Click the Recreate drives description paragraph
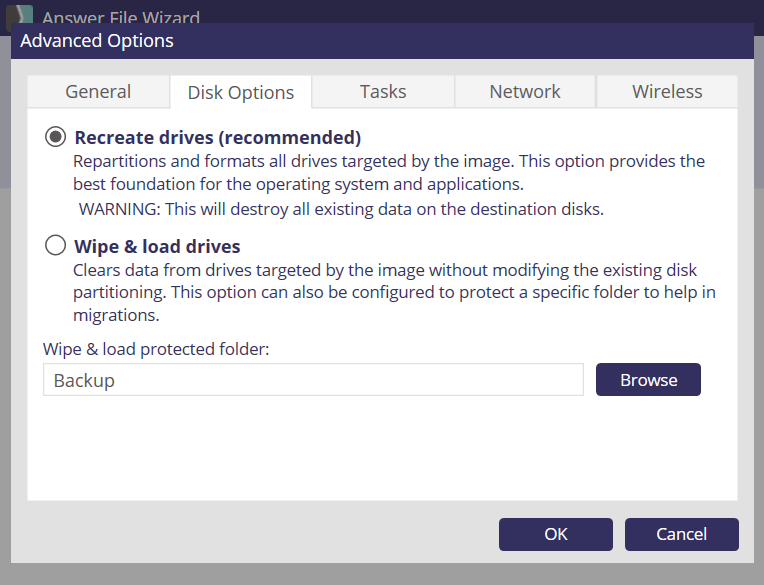The image size is (764, 585). [x=388, y=173]
